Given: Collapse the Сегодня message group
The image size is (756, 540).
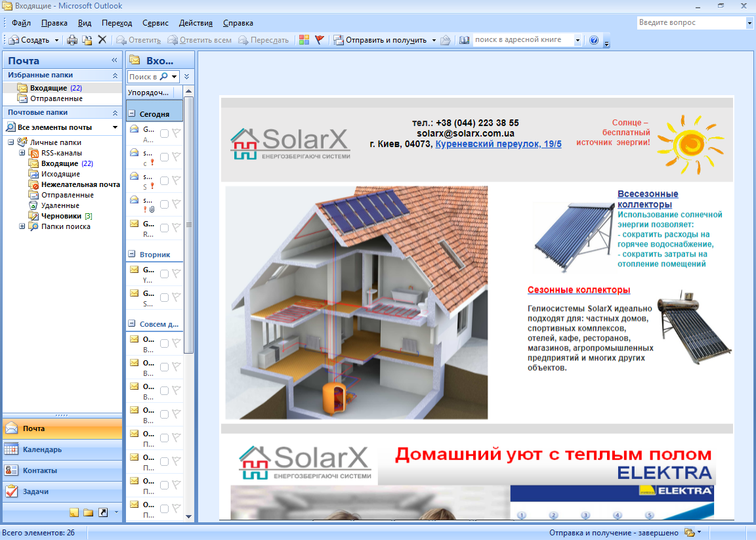Looking at the screenshot, I should click(132, 114).
